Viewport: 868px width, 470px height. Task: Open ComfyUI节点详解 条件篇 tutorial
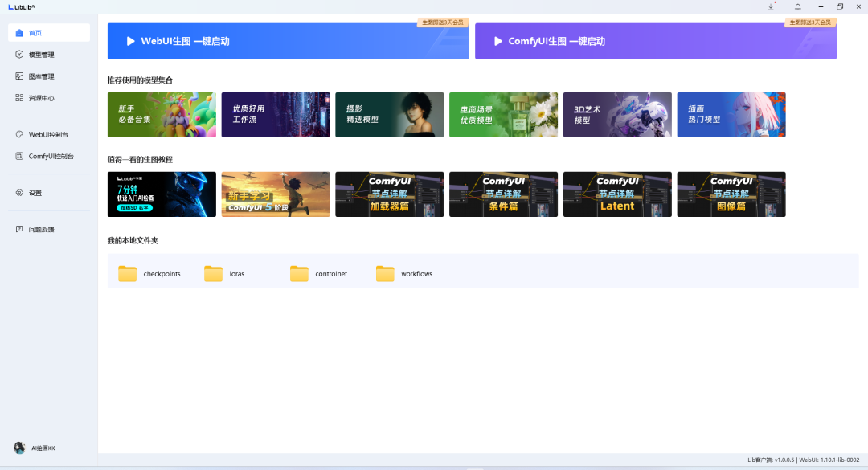[503, 194]
